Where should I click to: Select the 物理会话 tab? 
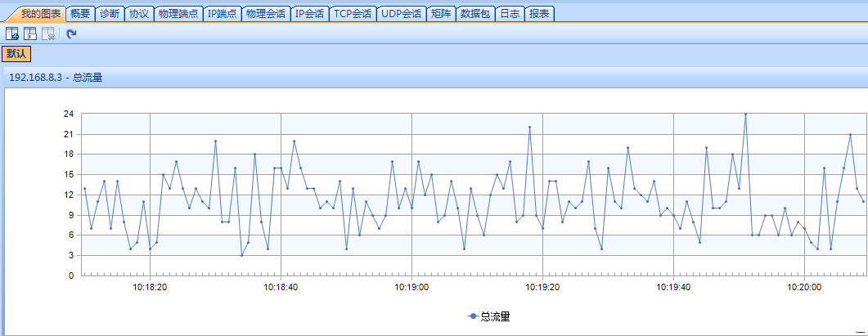pos(266,13)
